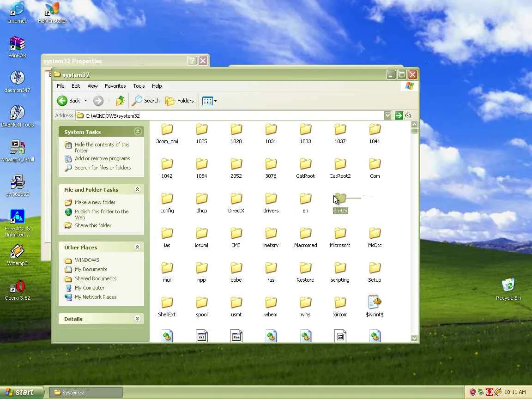The height and width of the screenshot is (399, 532).
Task: Click Add or remove programs link
Action: pos(103,158)
